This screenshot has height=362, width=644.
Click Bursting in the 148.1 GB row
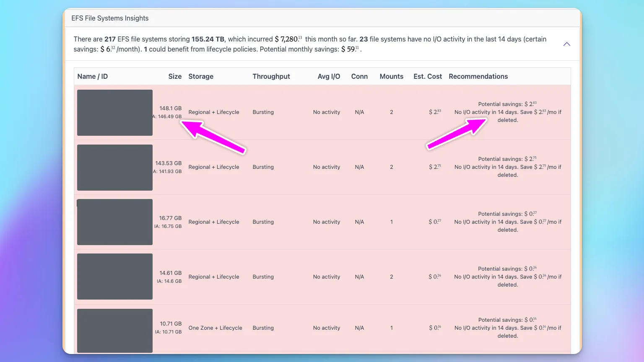[263, 112]
